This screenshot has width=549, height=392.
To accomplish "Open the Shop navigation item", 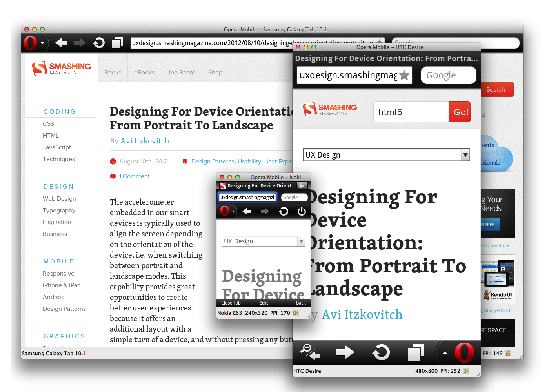I will [215, 73].
